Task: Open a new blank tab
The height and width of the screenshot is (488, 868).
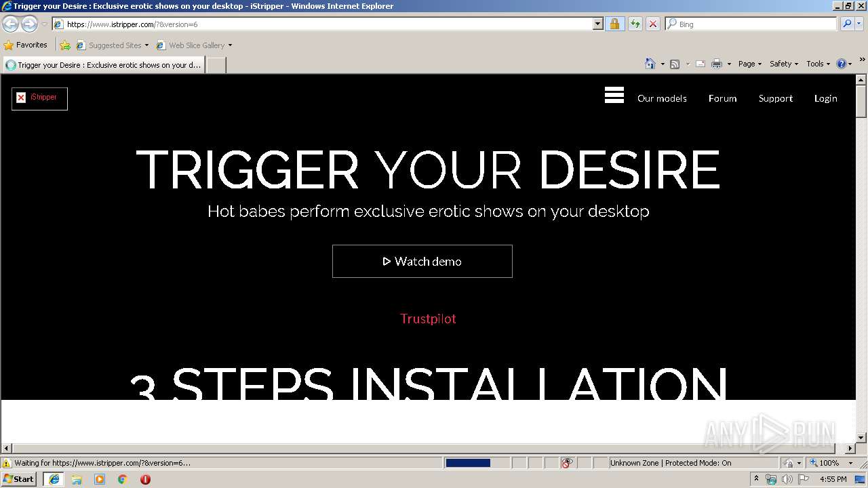Action: click(x=216, y=65)
